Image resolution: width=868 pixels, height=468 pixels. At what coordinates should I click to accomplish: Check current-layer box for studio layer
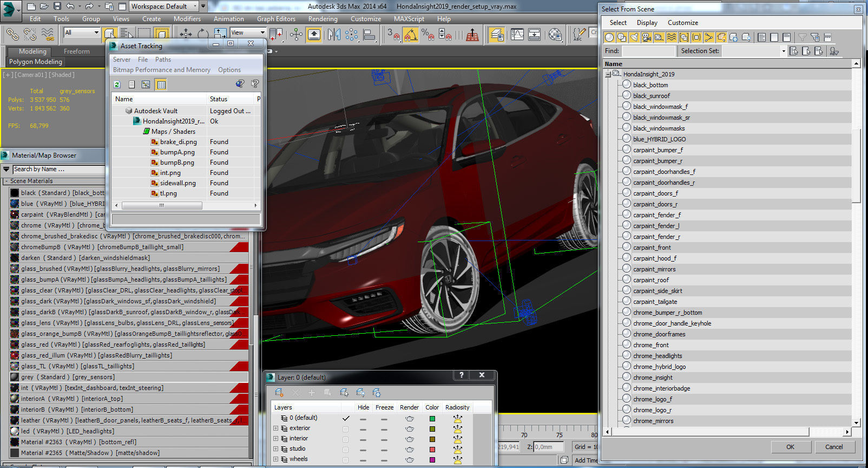tap(346, 450)
